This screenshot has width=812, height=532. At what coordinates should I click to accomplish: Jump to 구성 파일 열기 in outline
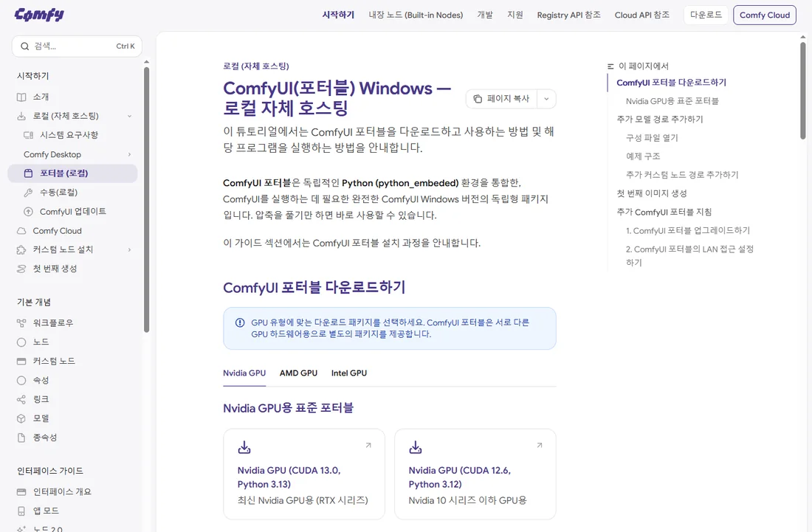652,138
